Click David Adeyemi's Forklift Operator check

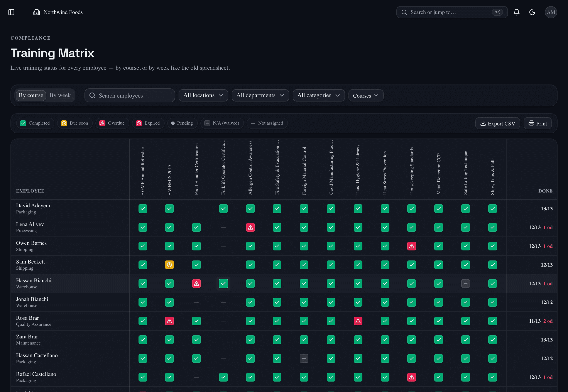point(223,209)
